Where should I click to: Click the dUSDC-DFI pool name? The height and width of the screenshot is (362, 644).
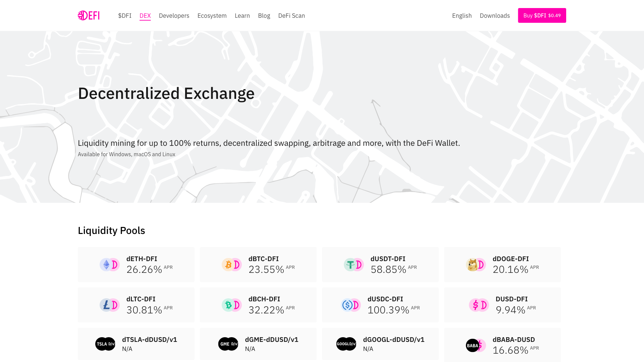[x=385, y=299]
